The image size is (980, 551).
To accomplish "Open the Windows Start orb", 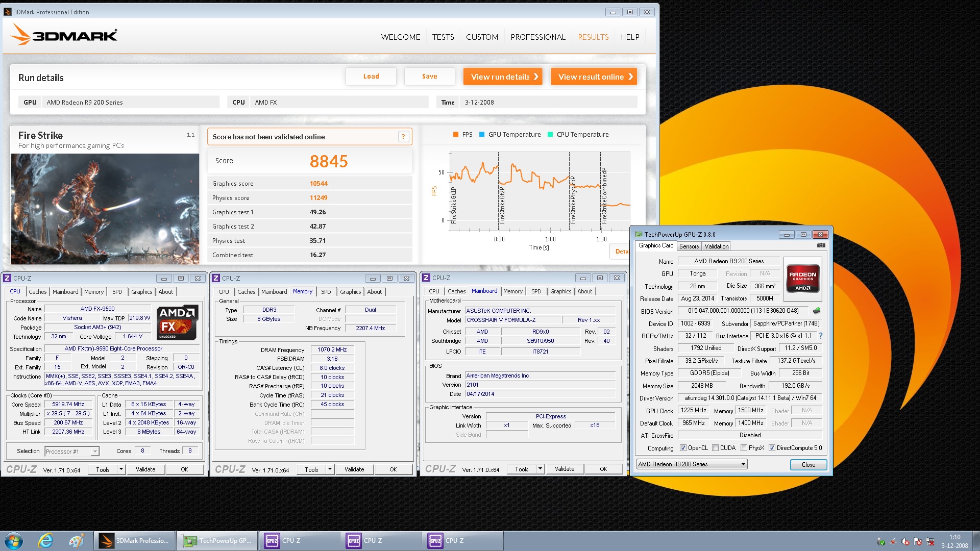I will pyautogui.click(x=13, y=540).
